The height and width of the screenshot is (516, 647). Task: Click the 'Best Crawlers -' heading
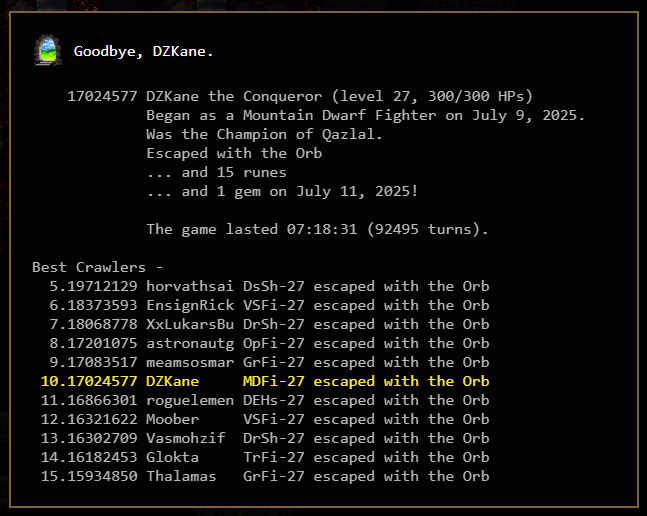click(x=97, y=267)
